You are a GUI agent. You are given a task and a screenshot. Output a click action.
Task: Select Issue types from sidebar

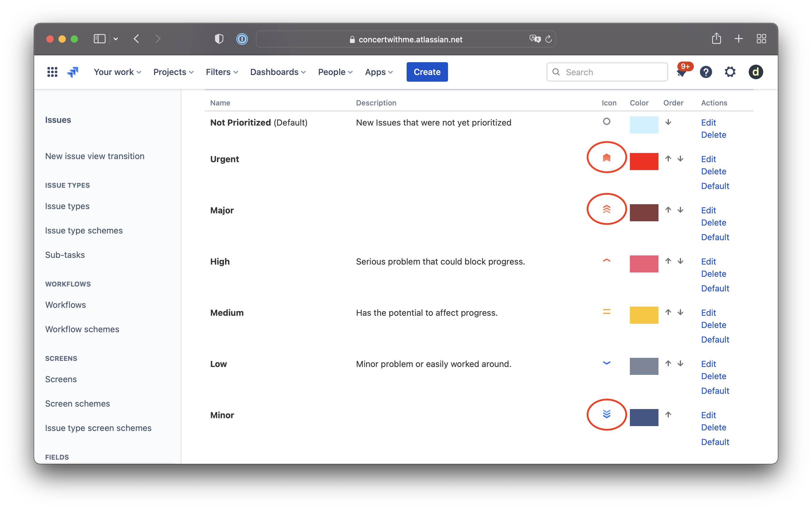point(67,205)
